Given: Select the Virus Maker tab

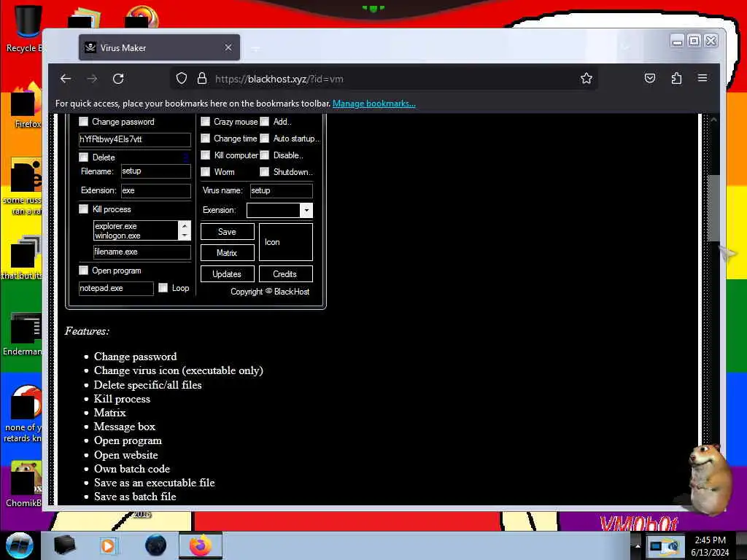Looking at the screenshot, I should pos(159,47).
